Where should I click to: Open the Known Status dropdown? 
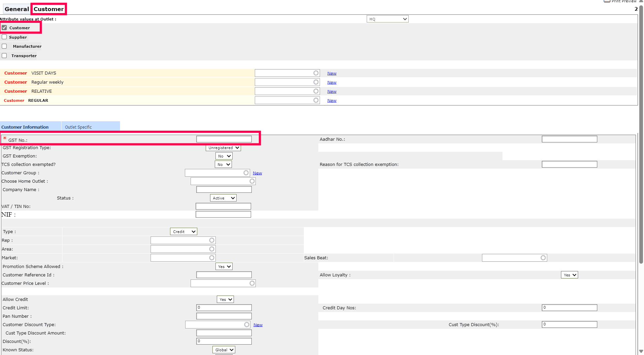[x=224, y=350]
